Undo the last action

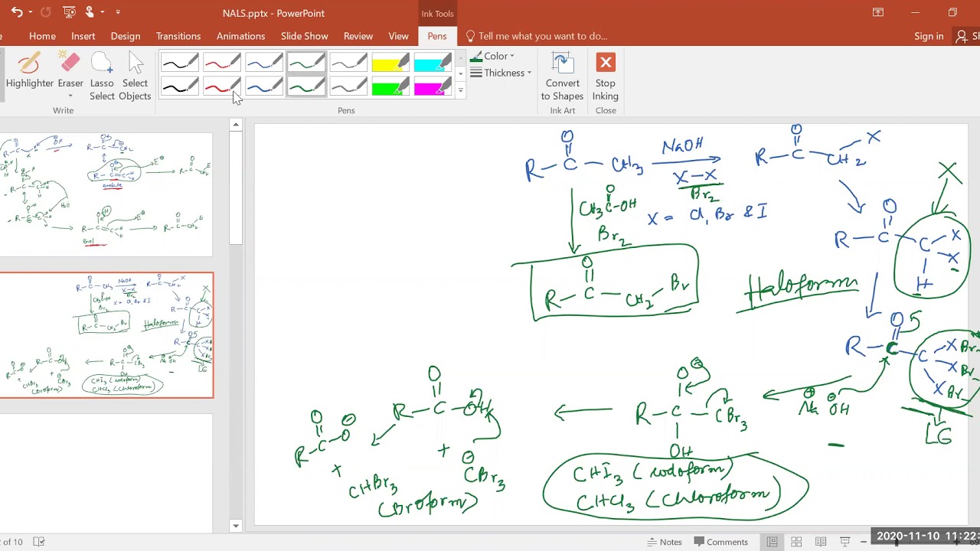click(17, 12)
